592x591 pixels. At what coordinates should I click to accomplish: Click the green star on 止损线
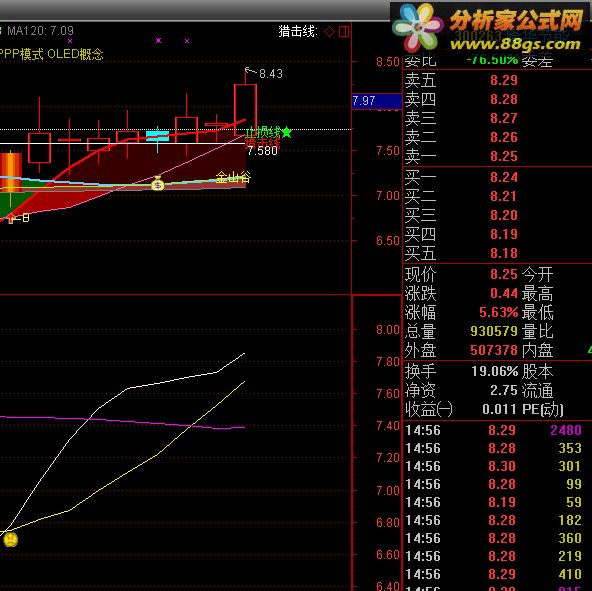coord(287,132)
